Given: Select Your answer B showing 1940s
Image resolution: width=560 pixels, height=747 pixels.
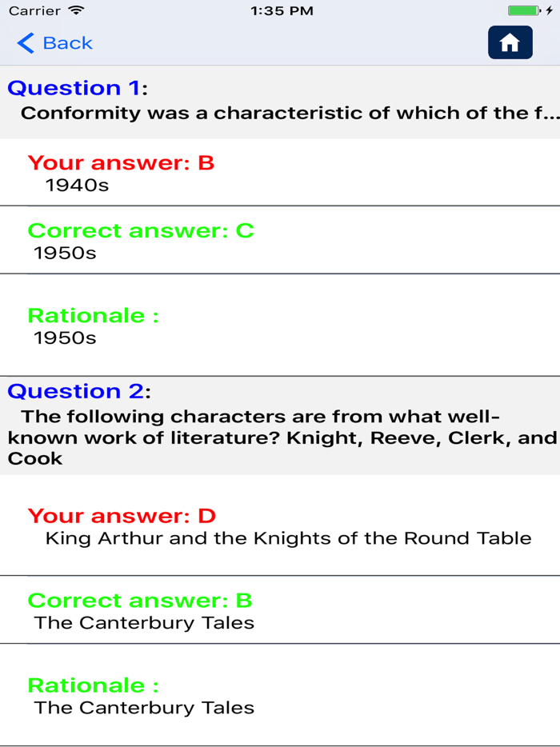Looking at the screenshot, I should (120, 172).
